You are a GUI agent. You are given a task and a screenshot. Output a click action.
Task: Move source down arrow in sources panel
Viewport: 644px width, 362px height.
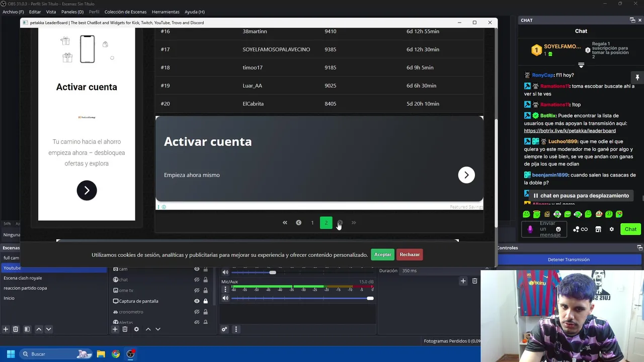(x=157, y=329)
